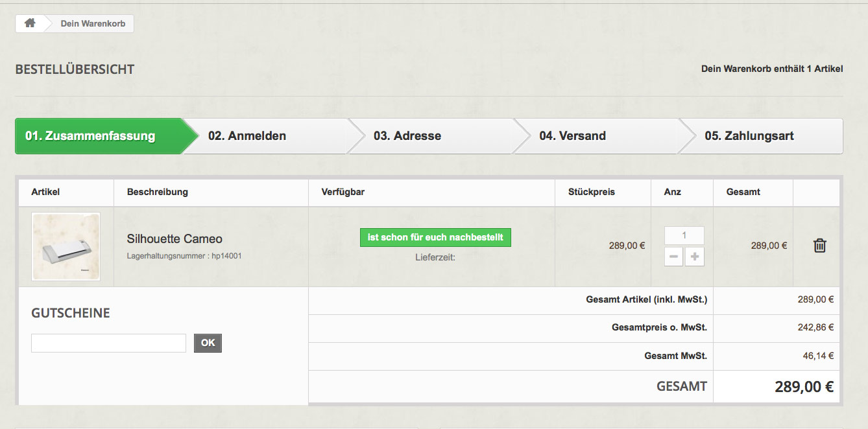Image resolution: width=868 pixels, height=429 pixels.
Task: Go to the home page icon
Action: (x=30, y=23)
